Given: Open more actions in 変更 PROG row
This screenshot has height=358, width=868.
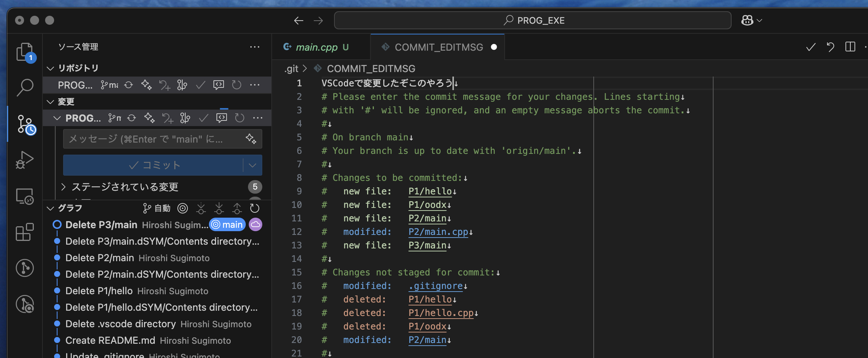Looking at the screenshot, I should [258, 118].
